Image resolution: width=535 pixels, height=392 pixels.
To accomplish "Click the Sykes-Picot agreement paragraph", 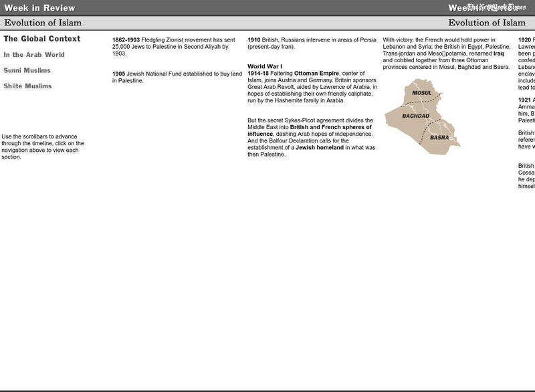I will 312,138.
